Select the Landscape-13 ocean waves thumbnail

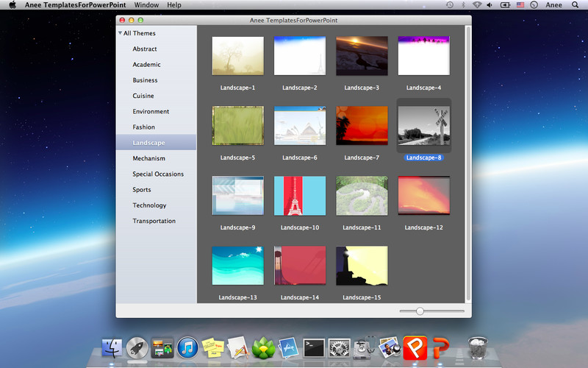pyautogui.click(x=237, y=266)
